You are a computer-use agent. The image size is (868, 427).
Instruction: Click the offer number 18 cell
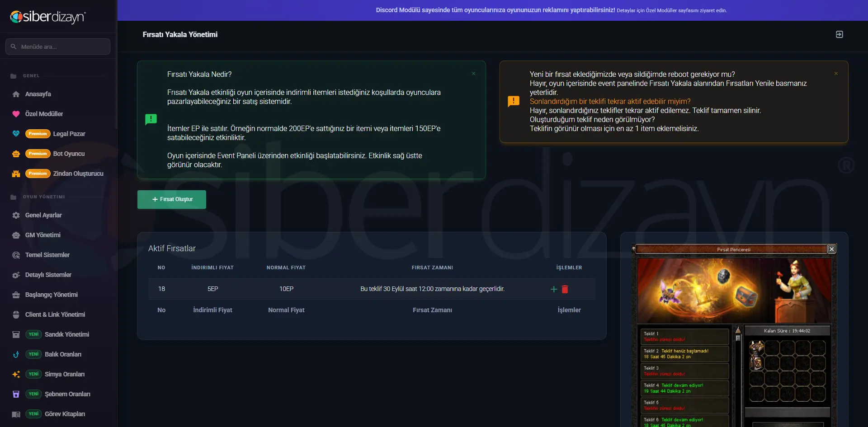(161, 289)
